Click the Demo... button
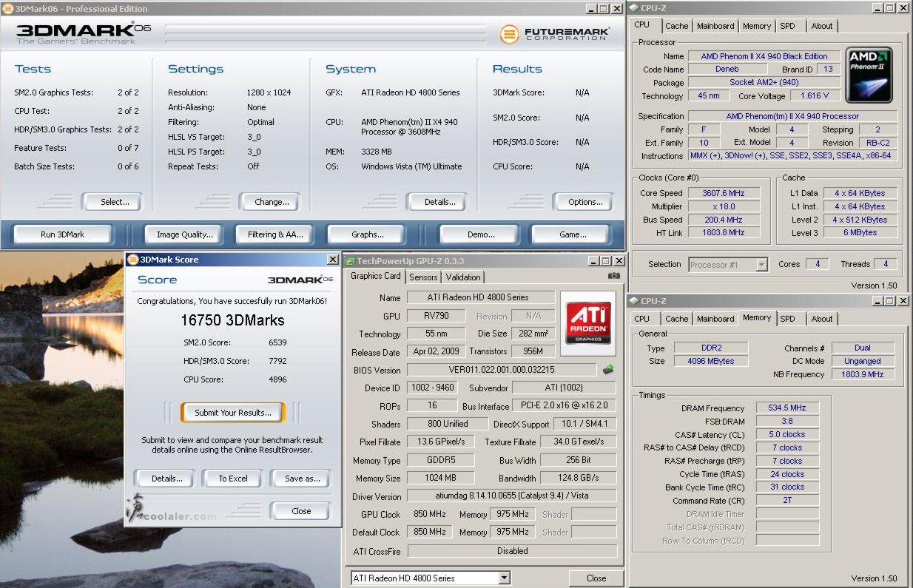 tap(481, 234)
